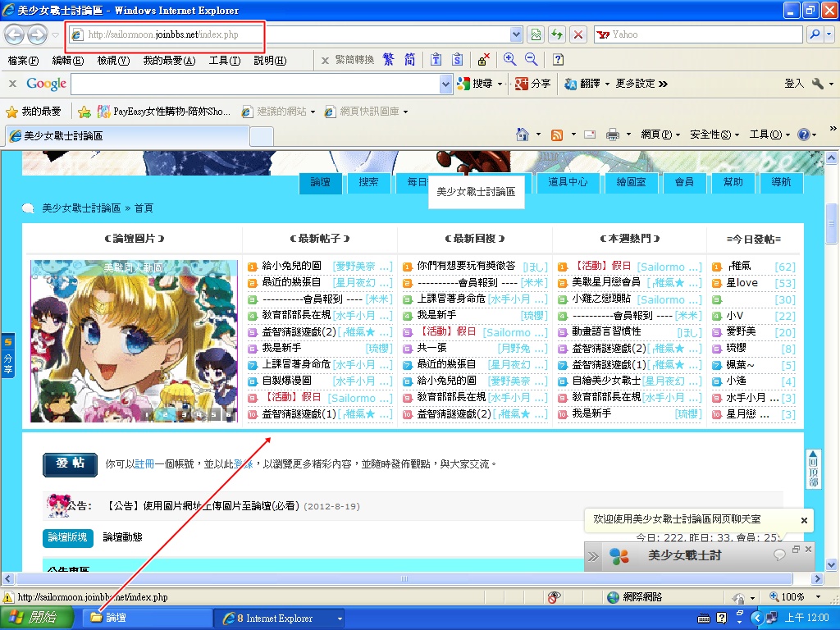
Task: Close the Google toolbar X button
Action: pyautogui.click(x=13, y=84)
